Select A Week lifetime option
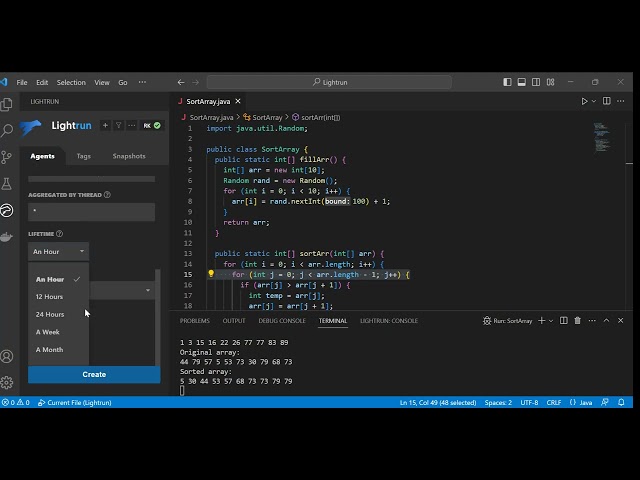Viewport: 640px width, 480px height. coord(58,332)
